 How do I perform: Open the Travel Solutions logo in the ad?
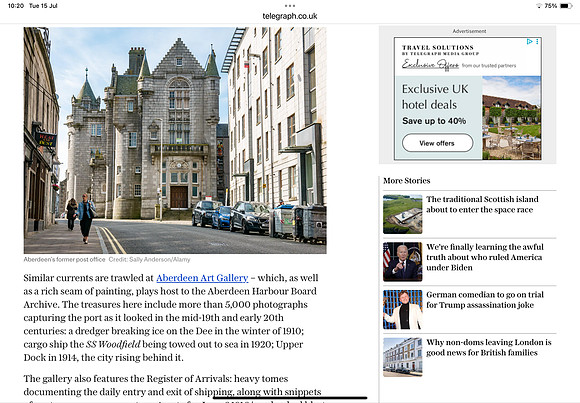[x=440, y=50]
